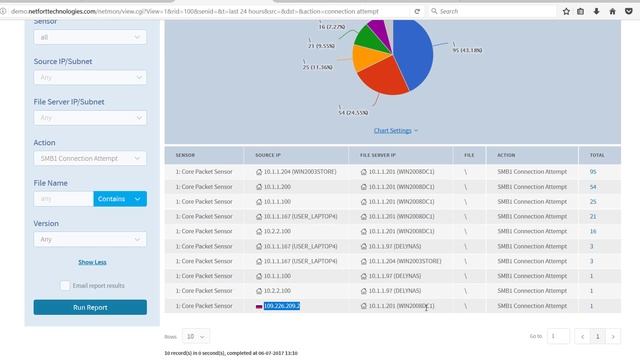Click the host icon beside source 10.1.1.200
Viewport: 640px width, 360px height.
coord(259,187)
